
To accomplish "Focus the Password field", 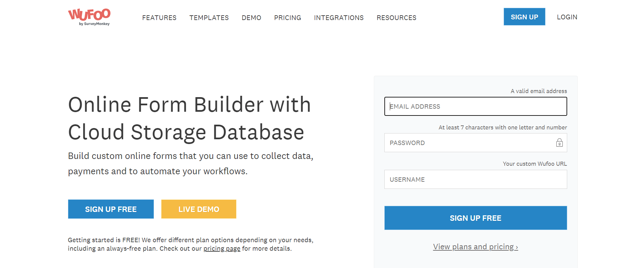I will 475,143.
